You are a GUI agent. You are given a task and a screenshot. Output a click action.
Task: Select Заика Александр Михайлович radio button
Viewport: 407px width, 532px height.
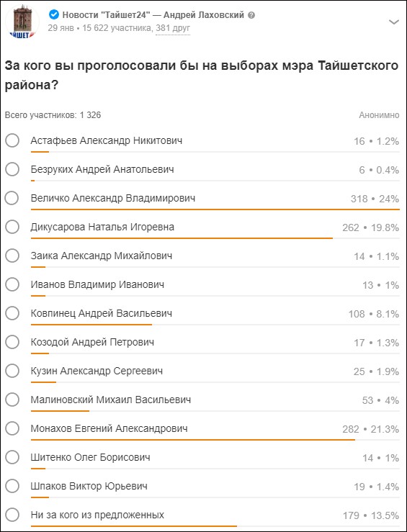pyautogui.click(x=12, y=256)
